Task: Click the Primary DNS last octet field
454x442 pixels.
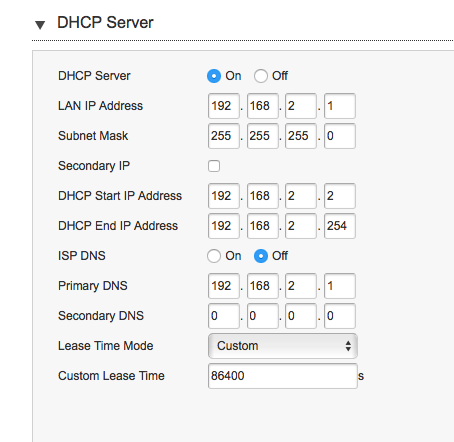Action: pyautogui.click(x=340, y=286)
